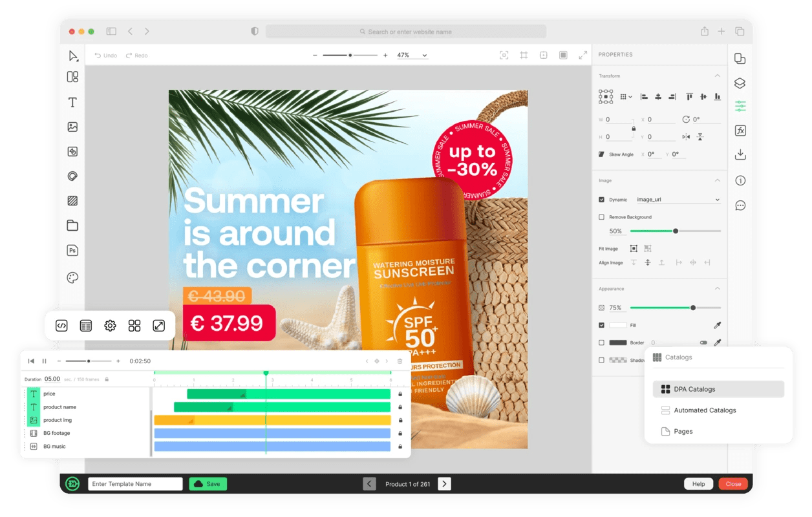Pick fill color with the eyedropper
812x517 pixels.
pos(717,325)
